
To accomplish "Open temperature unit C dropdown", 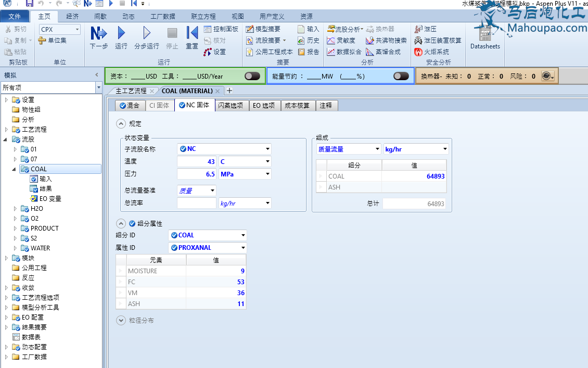I will point(267,161).
